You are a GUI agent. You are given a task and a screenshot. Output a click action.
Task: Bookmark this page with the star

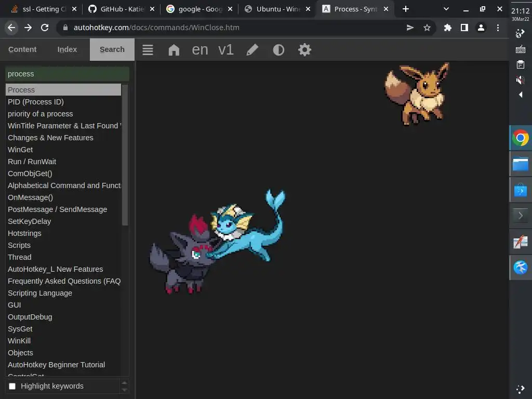coord(427,28)
